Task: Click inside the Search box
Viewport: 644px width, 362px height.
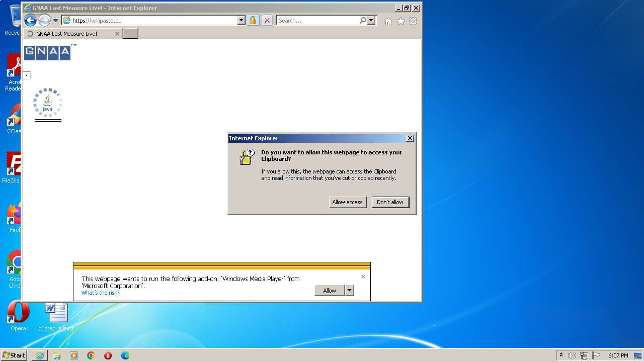Action: tap(318, 21)
